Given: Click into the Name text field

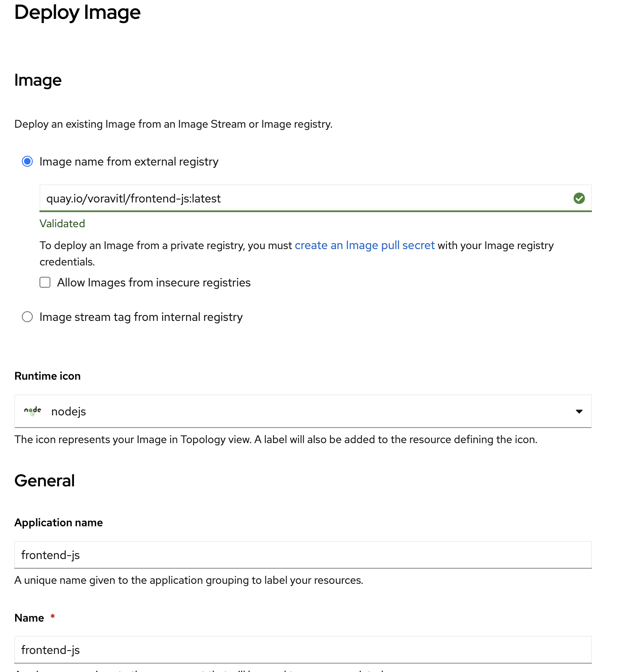Looking at the screenshot, I should point(303,650).
